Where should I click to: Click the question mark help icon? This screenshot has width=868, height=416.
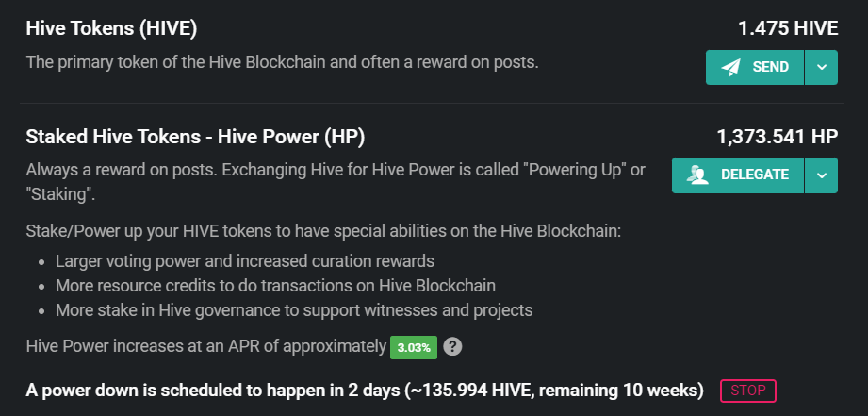(452, 347)
